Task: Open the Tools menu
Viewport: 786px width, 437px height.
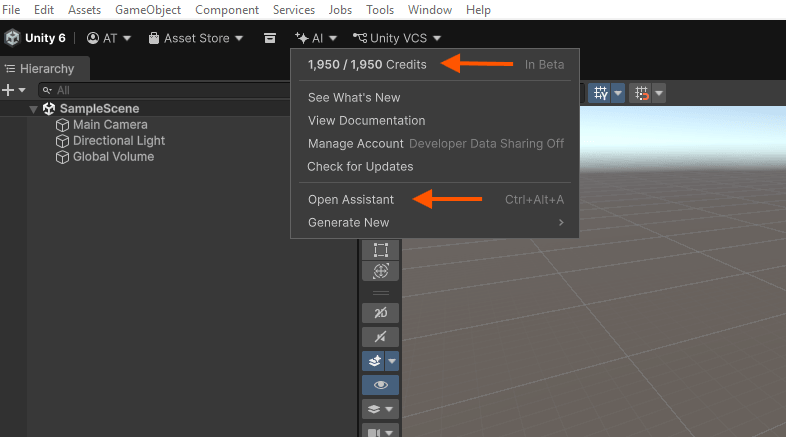Action: [380, 10]
